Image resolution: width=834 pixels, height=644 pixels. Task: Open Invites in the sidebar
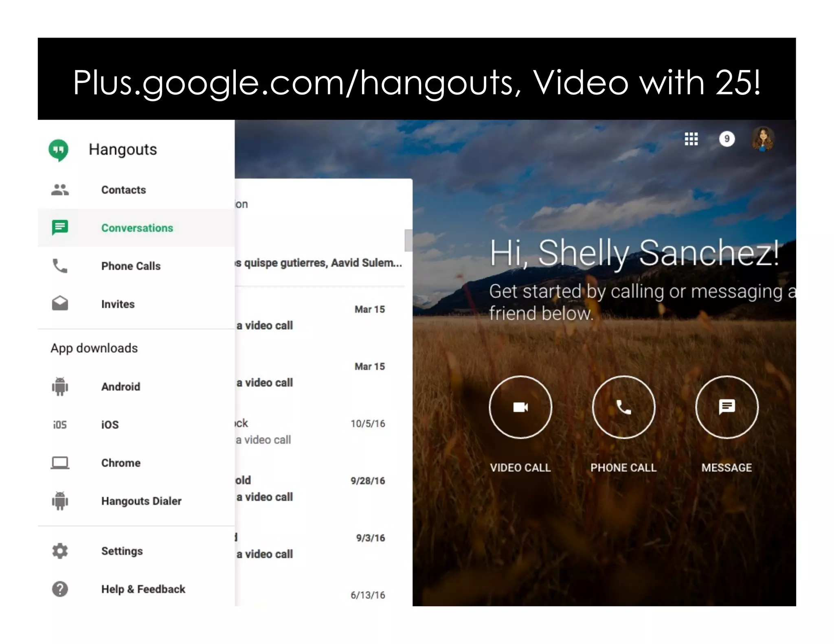tap(136, 304)
